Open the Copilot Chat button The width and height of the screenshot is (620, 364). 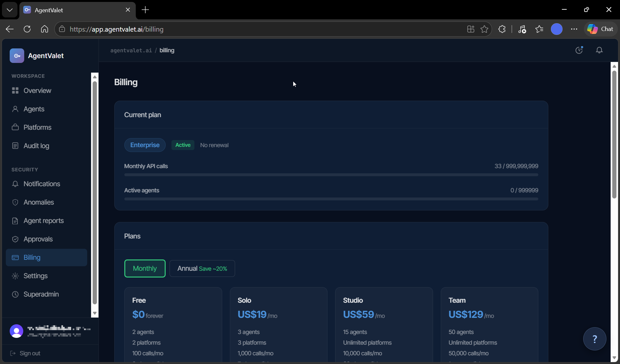[x=601, y=29]
